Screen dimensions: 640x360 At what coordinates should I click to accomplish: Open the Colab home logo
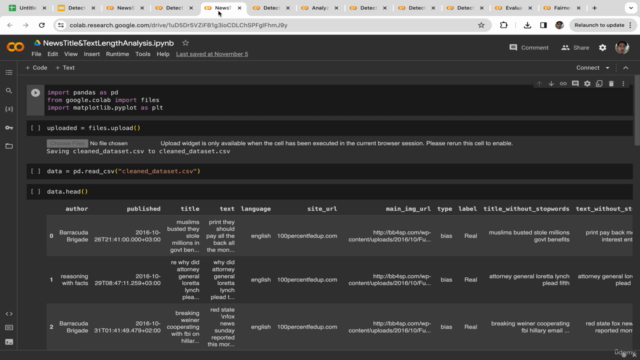[16, 47]
